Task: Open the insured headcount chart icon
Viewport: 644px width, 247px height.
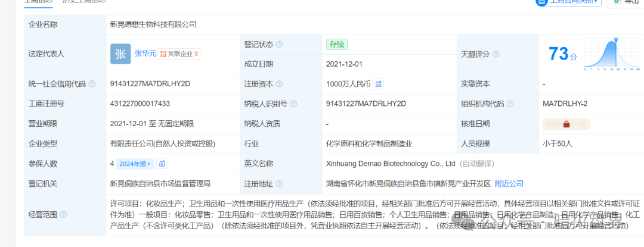Action: pyautogui.click(x=162, y=164)
